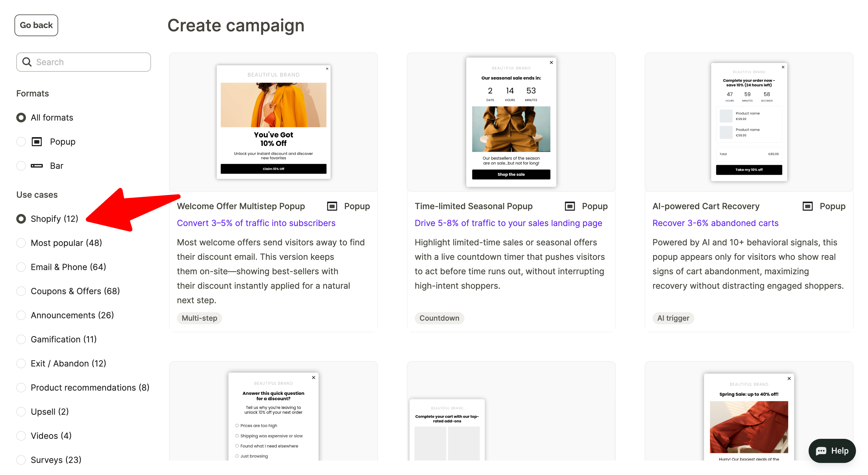Click popup icon on AI-powered Cart Recovery card
The width and height of the screenshot is (868, 475).
tap(807, 206)
